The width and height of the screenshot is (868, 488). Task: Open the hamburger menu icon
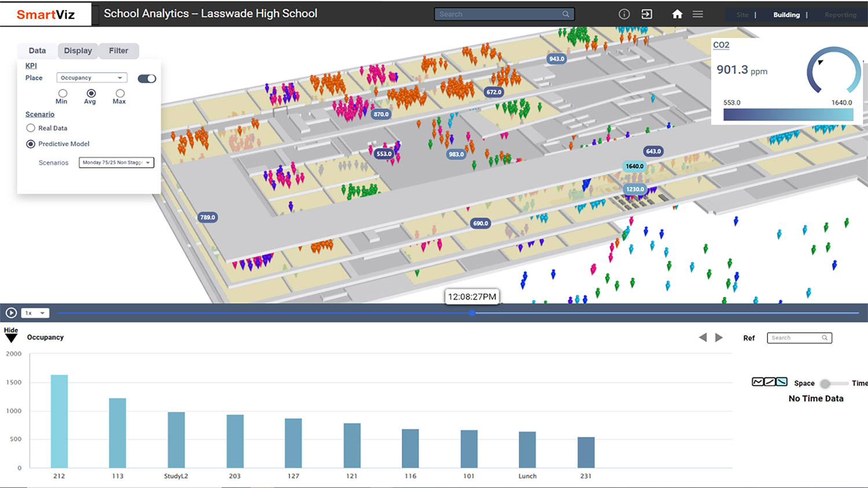[697, 14]
